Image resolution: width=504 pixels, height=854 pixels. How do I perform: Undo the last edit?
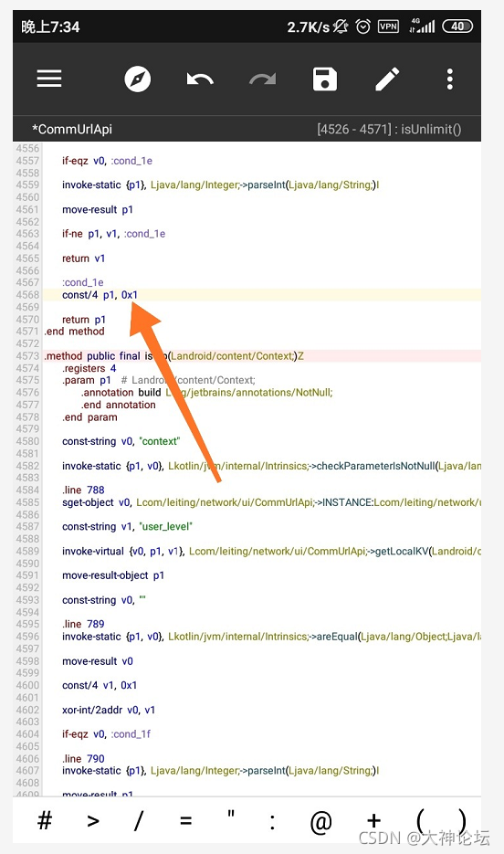pyautogui.click(x=200, y=79)
